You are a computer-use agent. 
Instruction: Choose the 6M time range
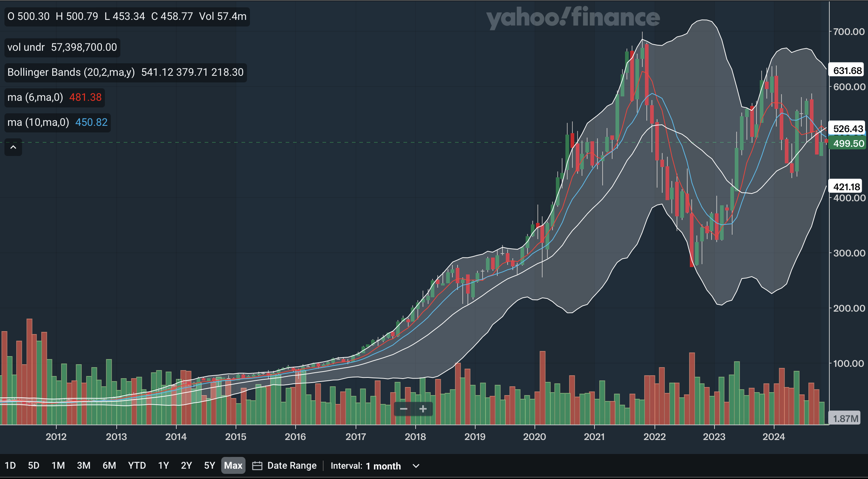(109, 466)
